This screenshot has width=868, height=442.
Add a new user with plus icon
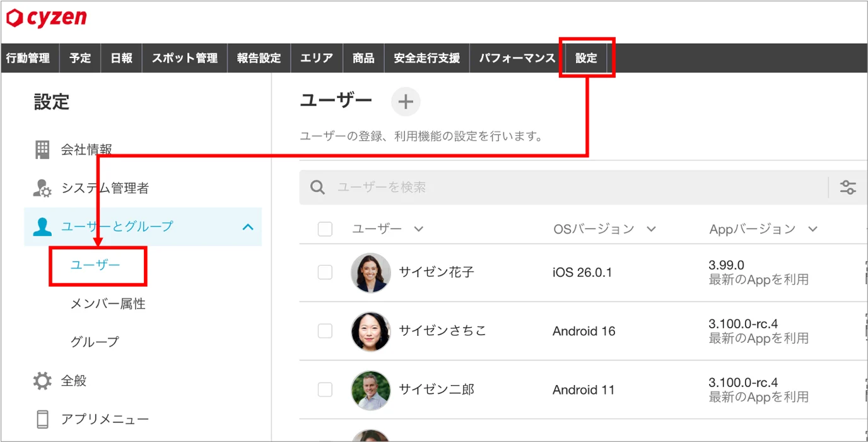click(406, 102)
